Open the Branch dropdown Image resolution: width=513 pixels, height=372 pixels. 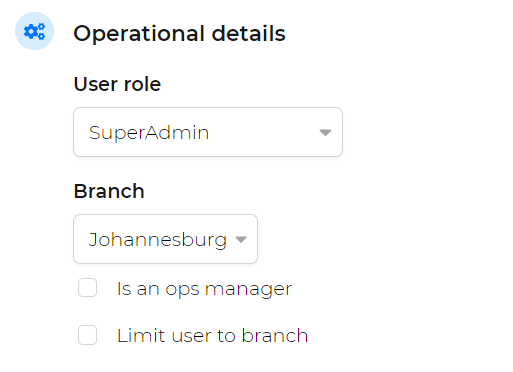tap(165, 239)
